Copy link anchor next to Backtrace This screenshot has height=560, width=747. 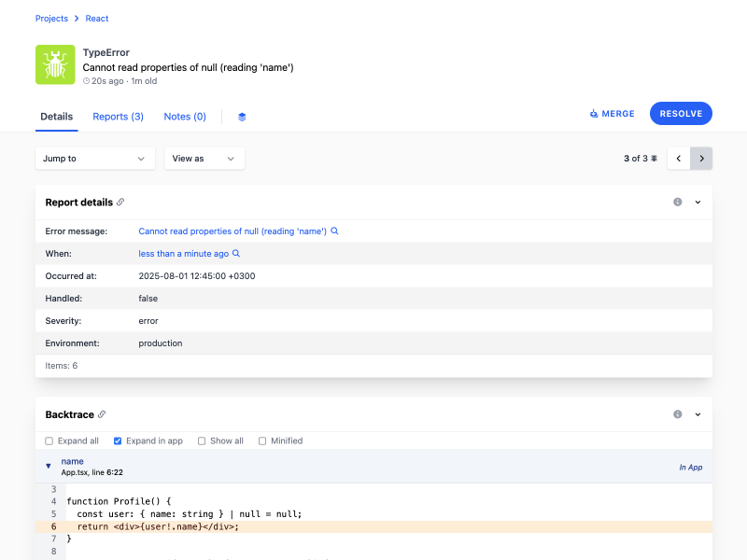pos(102,414)
